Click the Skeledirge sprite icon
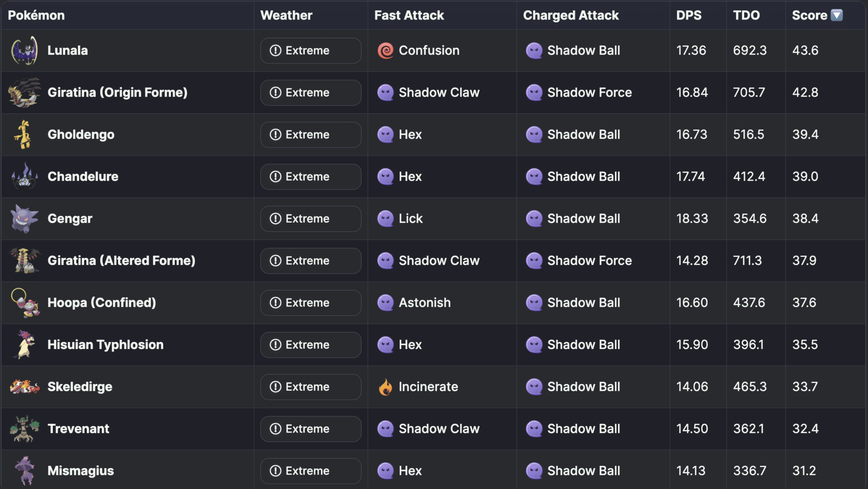This screenshot has width=868, height=489. point(24,387)
